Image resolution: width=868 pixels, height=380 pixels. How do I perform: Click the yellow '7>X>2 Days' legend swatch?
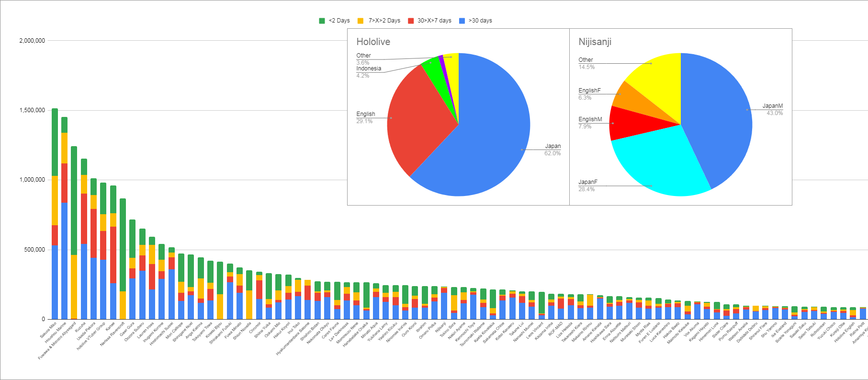(361, 21)
